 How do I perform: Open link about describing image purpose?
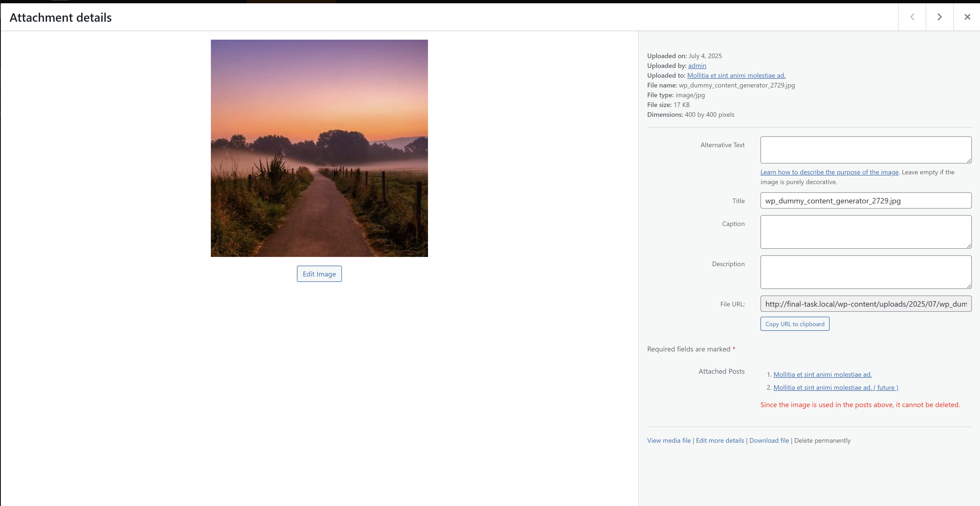[x=829, y=172]
